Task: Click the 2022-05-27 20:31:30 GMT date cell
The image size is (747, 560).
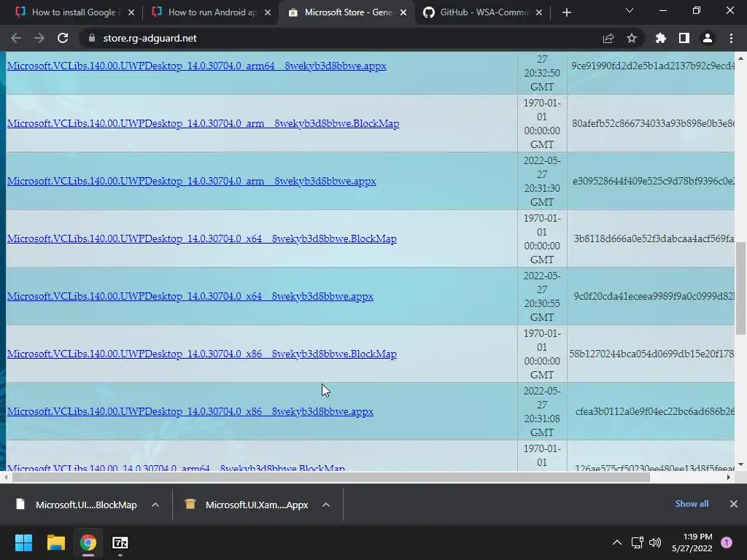Action: pyautogui.click(x=542, y=181)
